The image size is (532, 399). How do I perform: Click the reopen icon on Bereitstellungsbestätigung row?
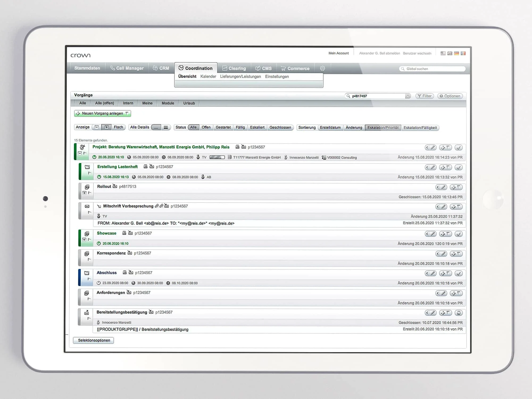click(x=459, y=313)
